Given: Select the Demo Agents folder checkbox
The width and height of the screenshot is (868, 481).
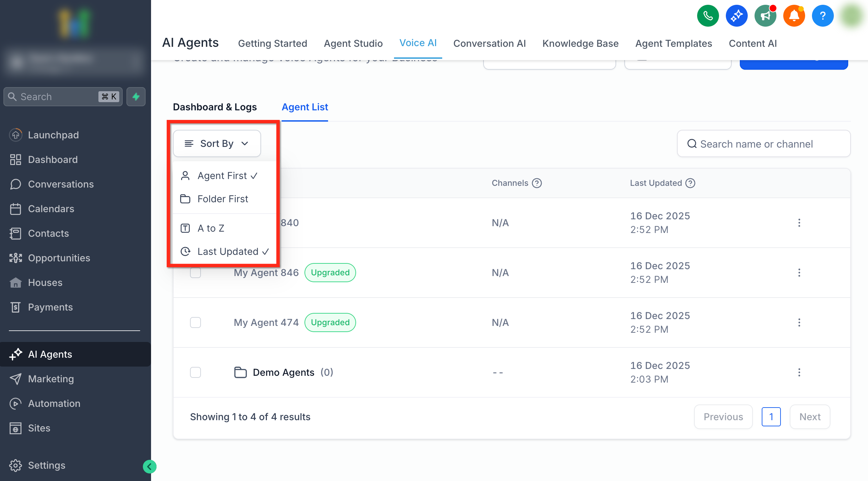Looking at the screenshot, I should click(195, 372).
